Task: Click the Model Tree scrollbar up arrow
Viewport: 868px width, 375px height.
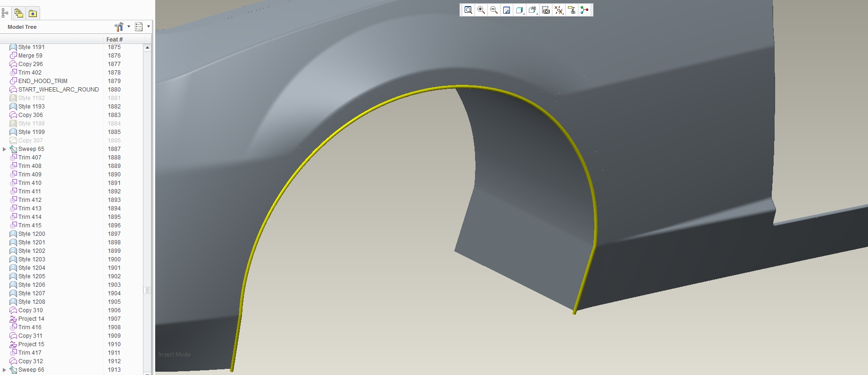Action: [147, 48]
